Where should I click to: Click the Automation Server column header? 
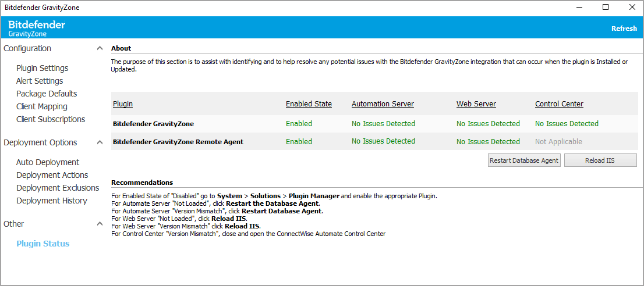383,104
